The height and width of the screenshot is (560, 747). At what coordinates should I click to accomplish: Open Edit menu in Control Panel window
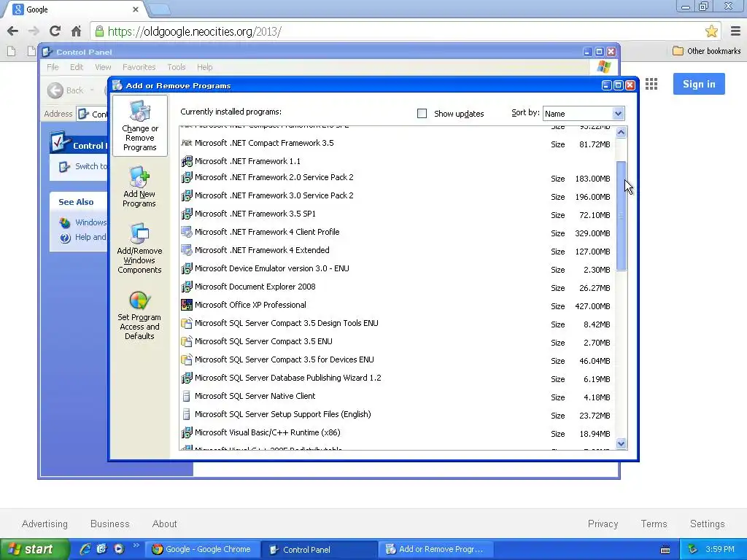pos(77,67)
